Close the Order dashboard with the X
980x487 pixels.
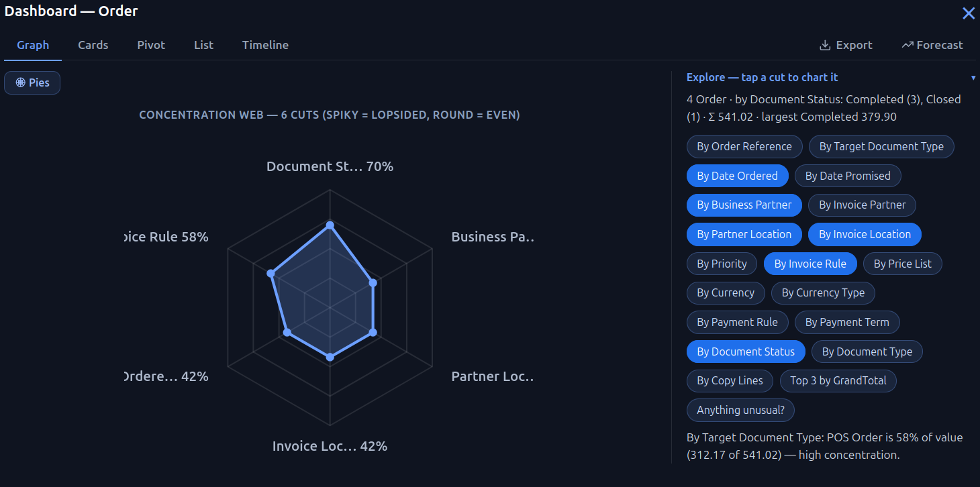click(968, 13)
